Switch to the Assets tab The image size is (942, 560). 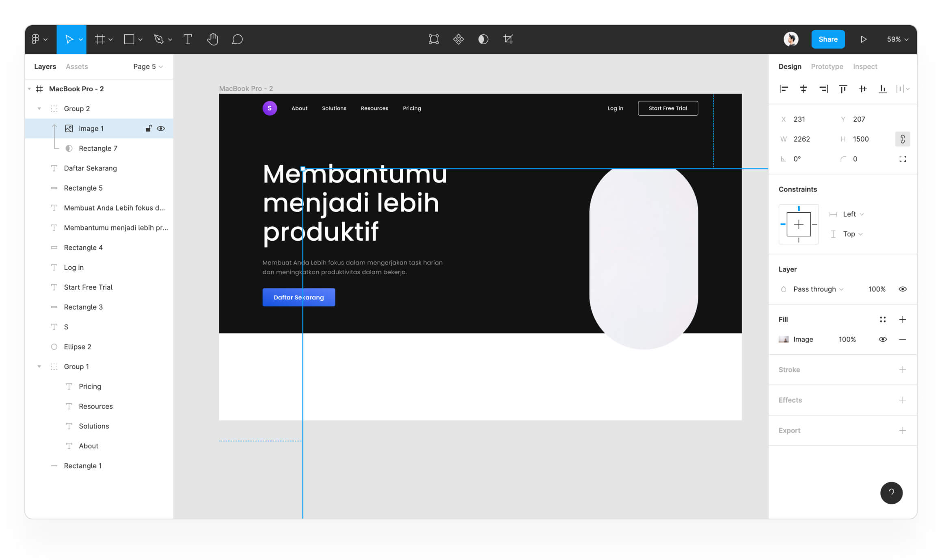pos(77,67)
